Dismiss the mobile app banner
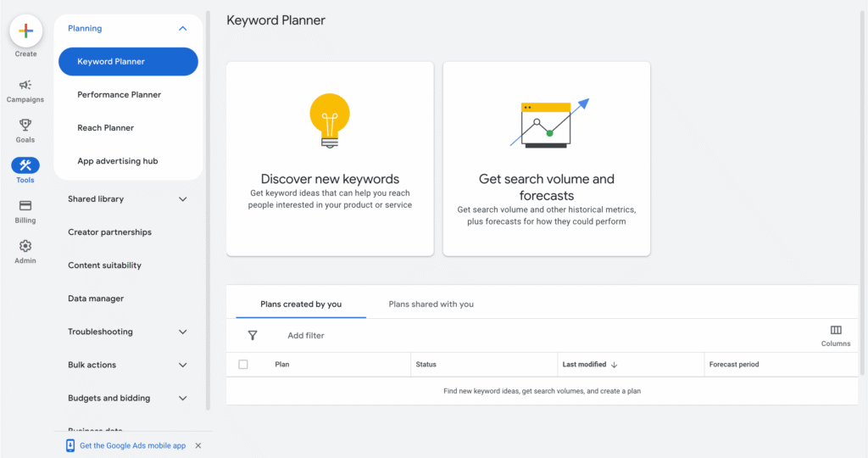This screenshot has width=868, height=458. pos(198,445)
